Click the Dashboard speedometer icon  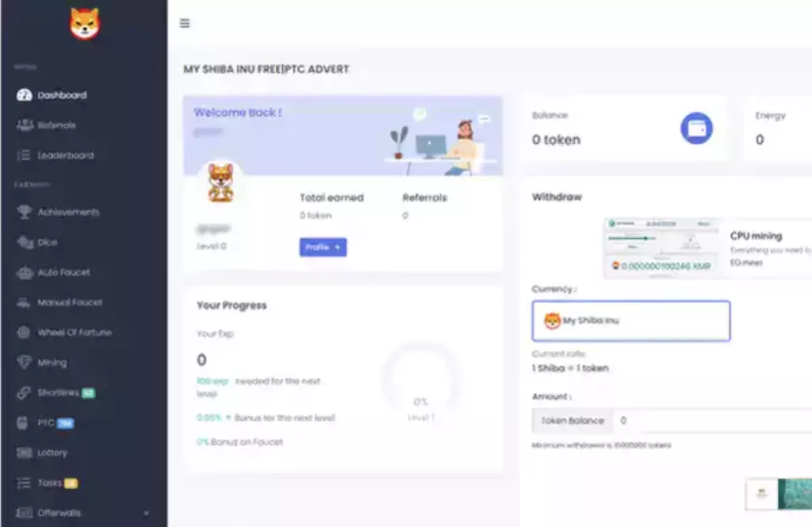coord(25,94)
